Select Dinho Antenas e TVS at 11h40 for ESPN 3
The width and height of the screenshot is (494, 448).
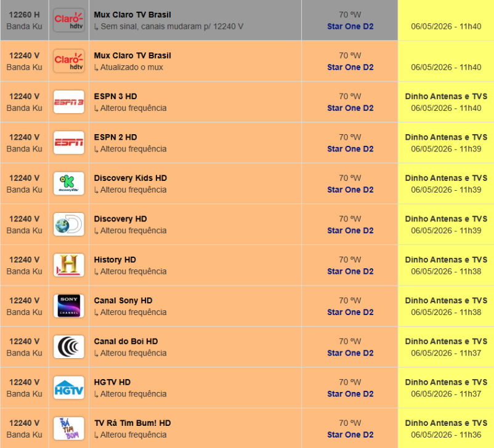(446, 97)
